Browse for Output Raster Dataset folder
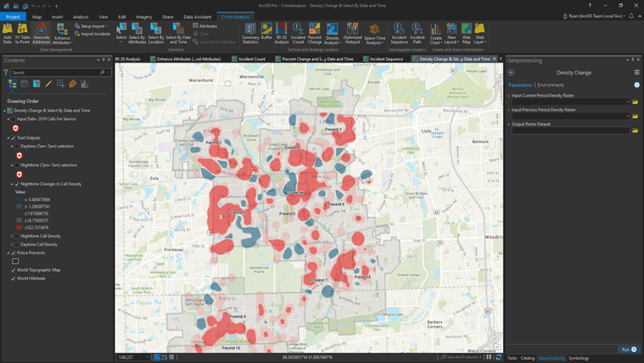Image resolution: width=644 pixels, height=363 pixels. [635, 130]
